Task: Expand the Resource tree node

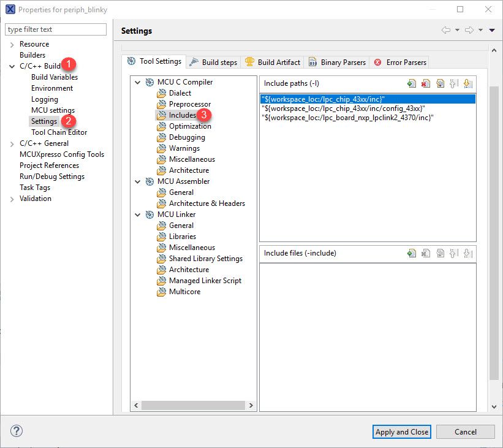Action: tap(12, 45)
